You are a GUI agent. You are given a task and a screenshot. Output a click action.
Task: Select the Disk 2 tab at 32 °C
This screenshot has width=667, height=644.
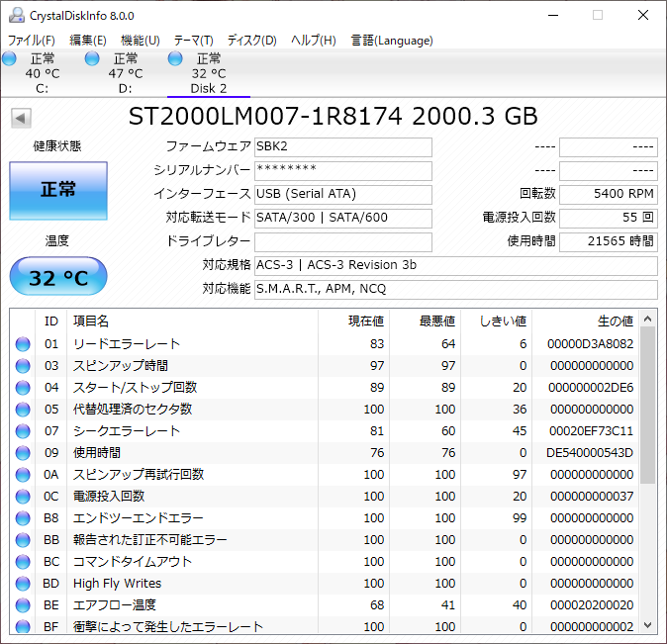[x=209, y=73]
